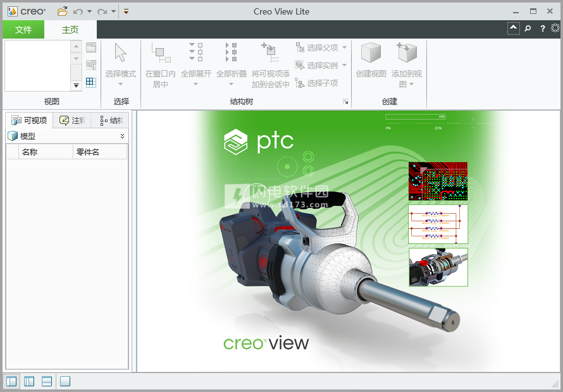Click the 名称 column header
The height and width of the screenshot is (392, 563).
[46, 152]
